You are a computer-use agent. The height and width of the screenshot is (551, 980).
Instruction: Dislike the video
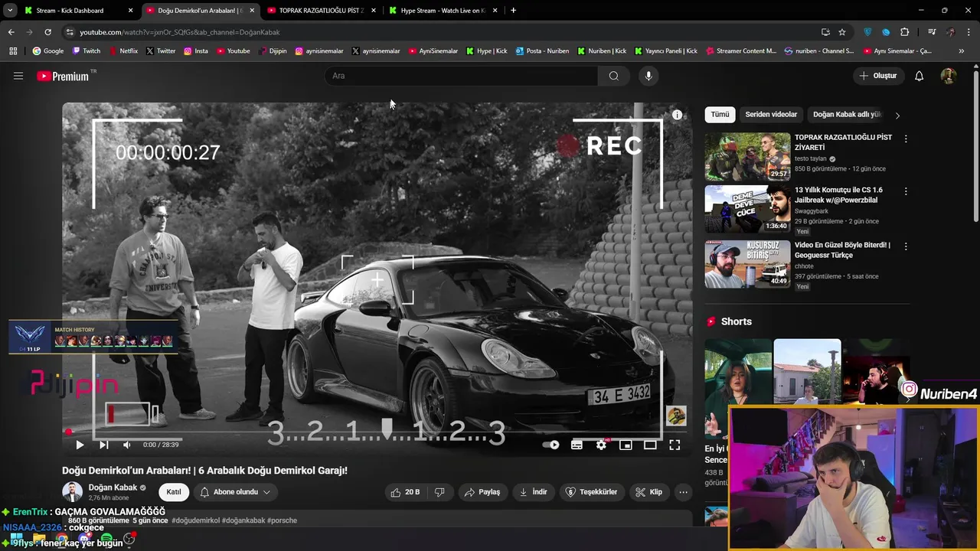pos(439,492)
